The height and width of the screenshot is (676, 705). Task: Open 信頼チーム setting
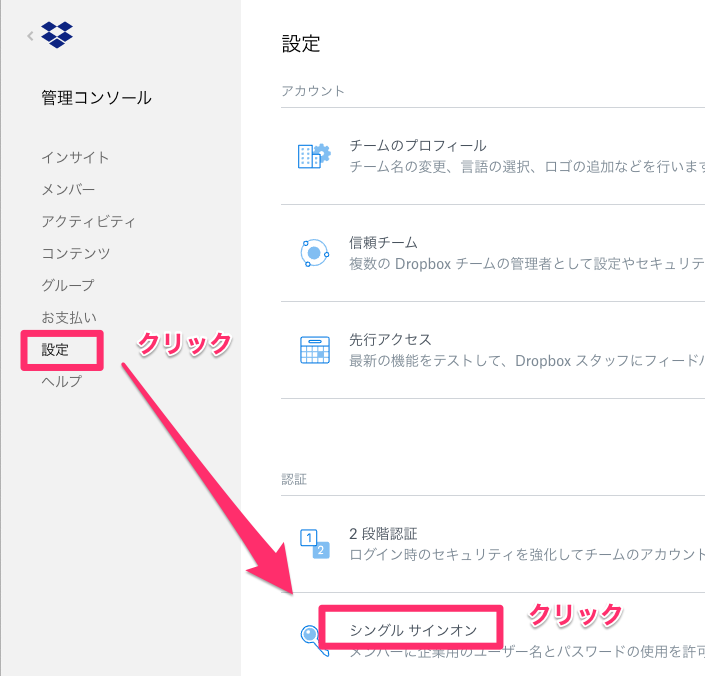384,243
